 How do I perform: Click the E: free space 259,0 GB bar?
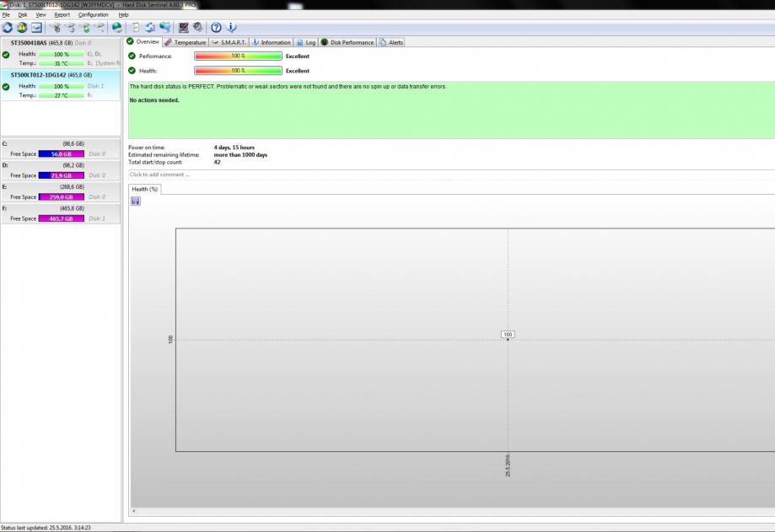coord(62,197)
